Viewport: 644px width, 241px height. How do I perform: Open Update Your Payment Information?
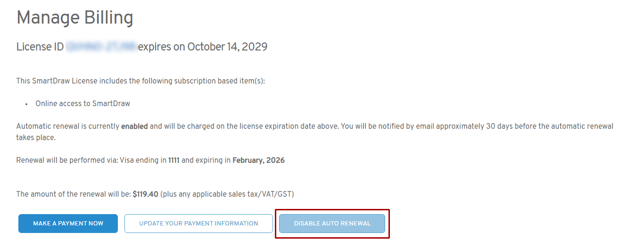[198, 224]
